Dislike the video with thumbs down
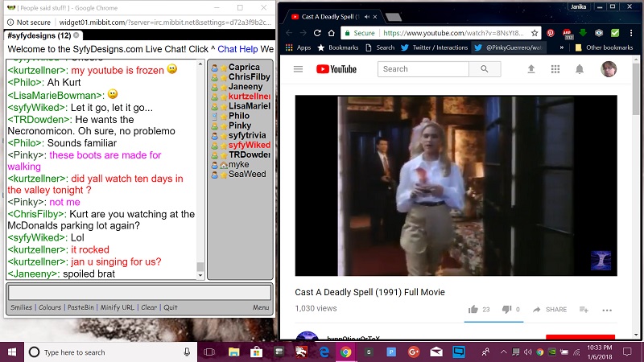The image size is (644, 362). pyautogui.click(x=506, y=310)
